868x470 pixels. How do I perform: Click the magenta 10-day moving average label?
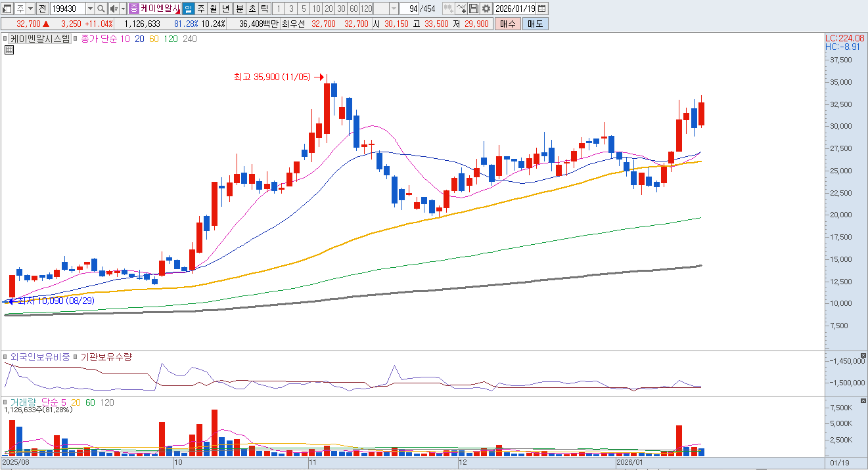point(125,39)
